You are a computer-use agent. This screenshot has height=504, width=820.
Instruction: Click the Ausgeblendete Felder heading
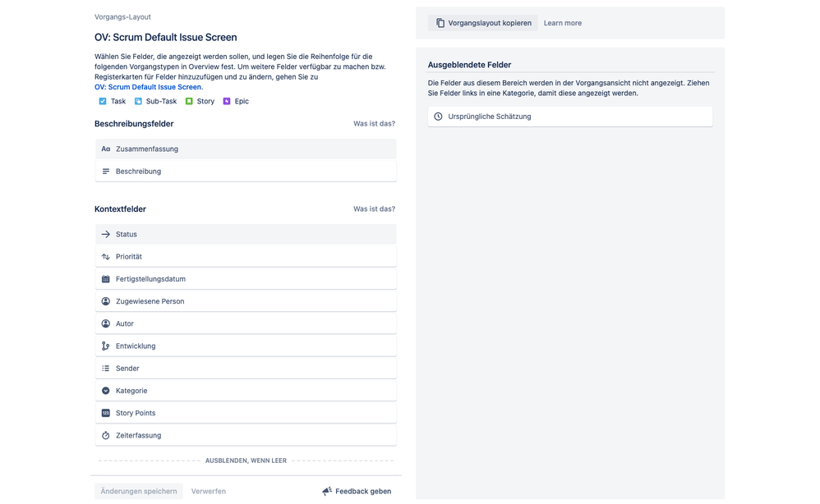[x=469, y=65]
